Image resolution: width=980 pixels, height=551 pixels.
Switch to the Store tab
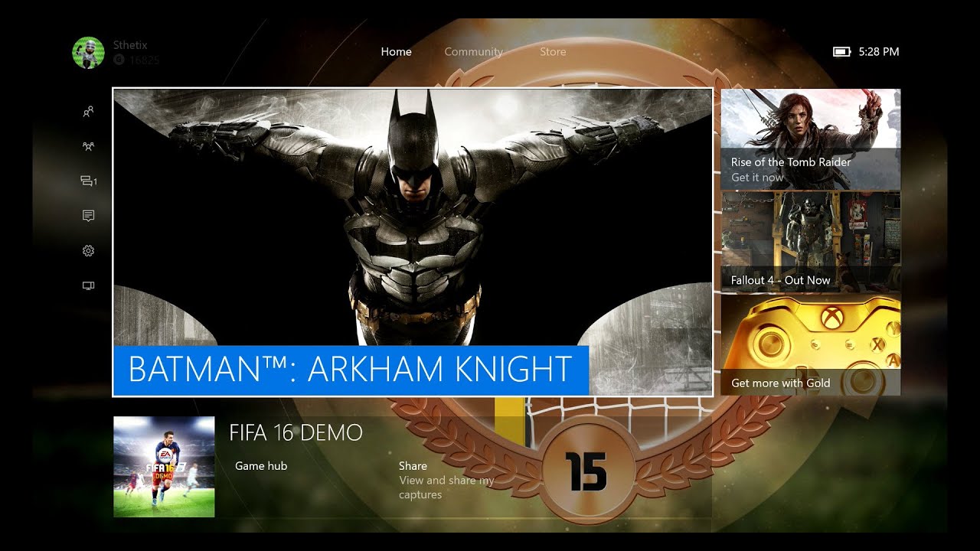tap(553, 52)
